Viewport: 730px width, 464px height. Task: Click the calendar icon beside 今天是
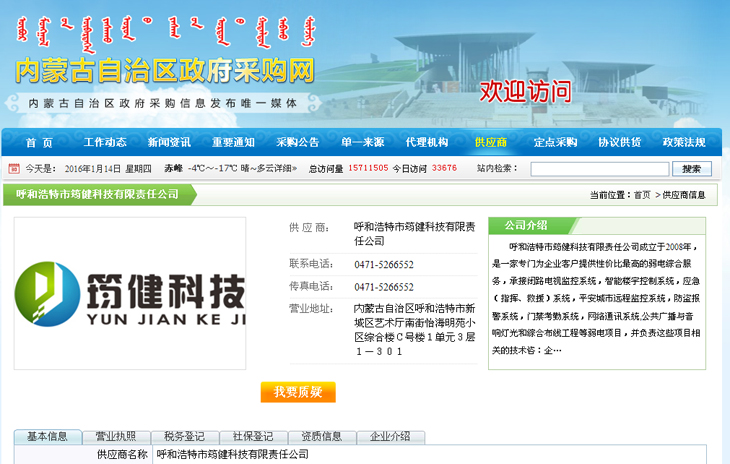14,168
